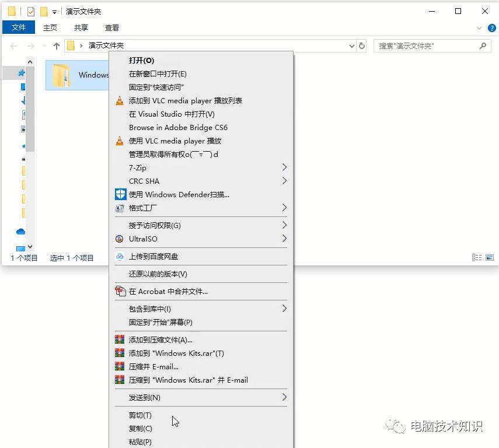
Task: Click the Acrobat combine files icon
Action: coord(120,292)
